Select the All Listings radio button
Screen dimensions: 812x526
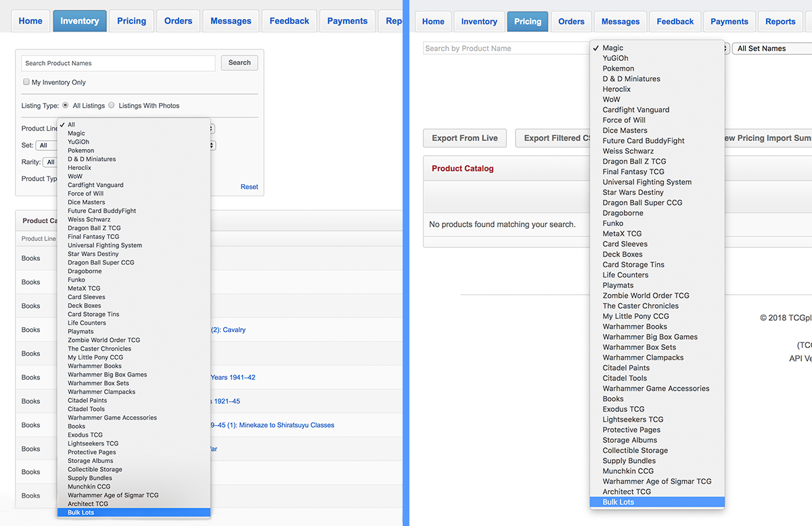(x=66, y=106)
